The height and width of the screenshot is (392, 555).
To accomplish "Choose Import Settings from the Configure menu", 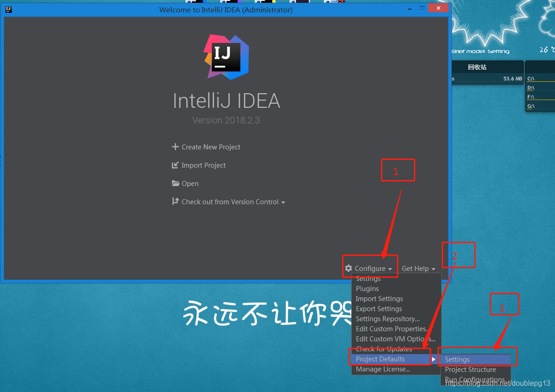I will pyautogui.click(x=396, y=299).
